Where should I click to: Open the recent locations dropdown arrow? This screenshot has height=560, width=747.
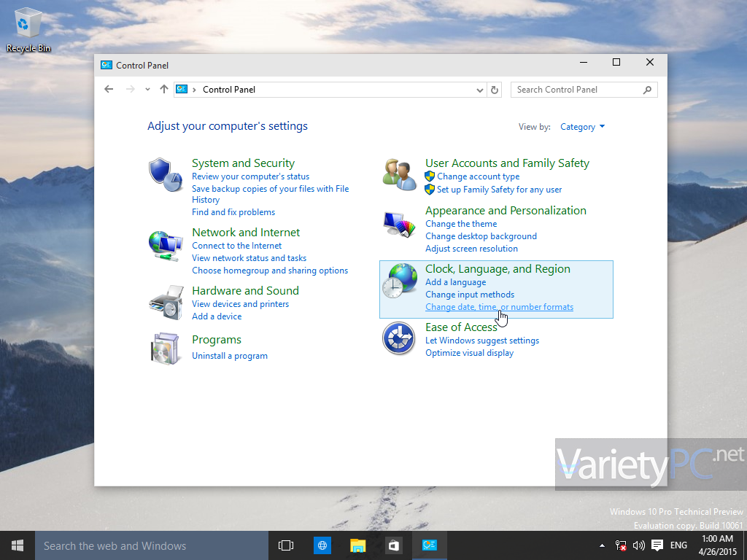coord(147,89)
